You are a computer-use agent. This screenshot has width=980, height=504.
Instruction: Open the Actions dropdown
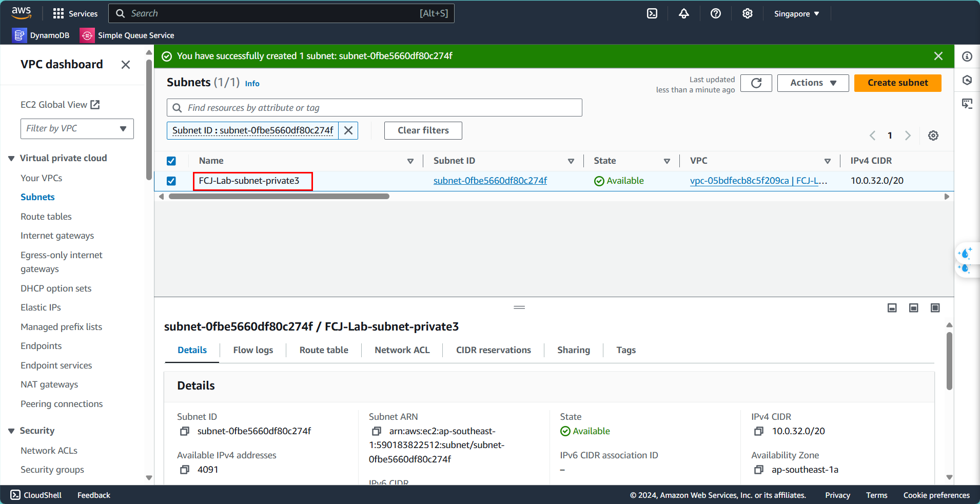click(x=813, y=83)
